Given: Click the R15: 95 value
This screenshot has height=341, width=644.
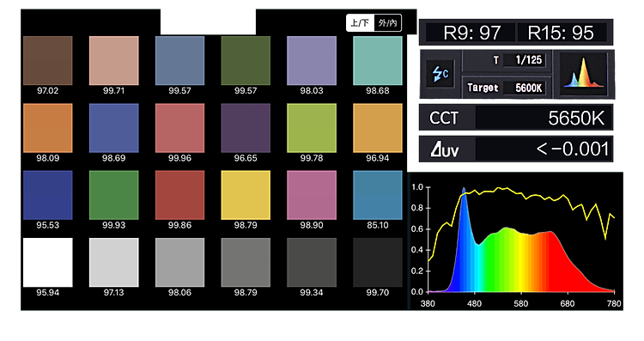Looking at the screenshot, I should [x=561, y=33].
